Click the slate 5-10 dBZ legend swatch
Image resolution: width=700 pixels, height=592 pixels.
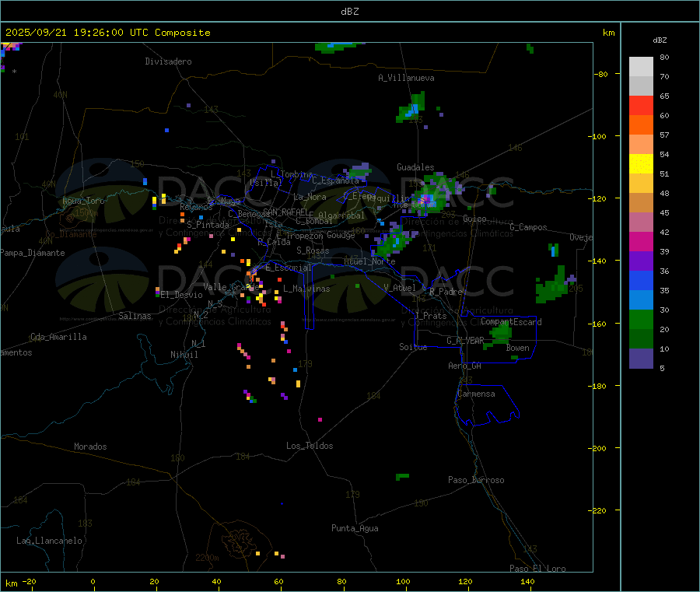pos(641,359)
